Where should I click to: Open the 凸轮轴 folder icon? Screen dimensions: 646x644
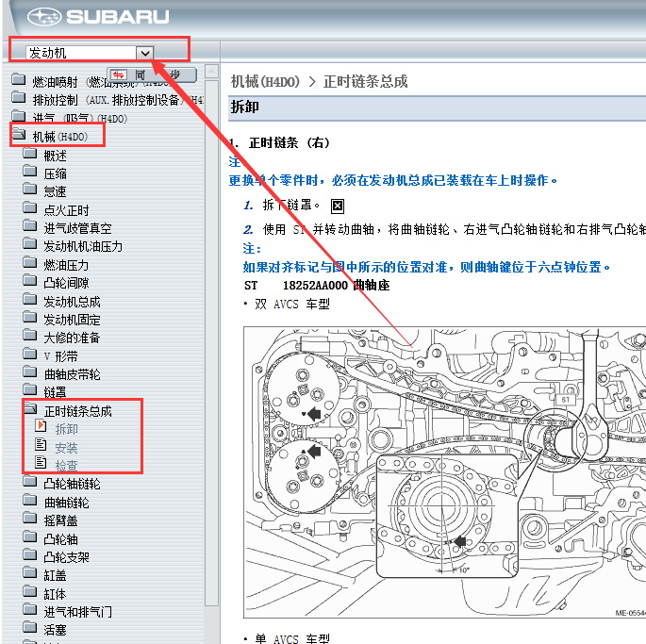(x=29, y=537)
